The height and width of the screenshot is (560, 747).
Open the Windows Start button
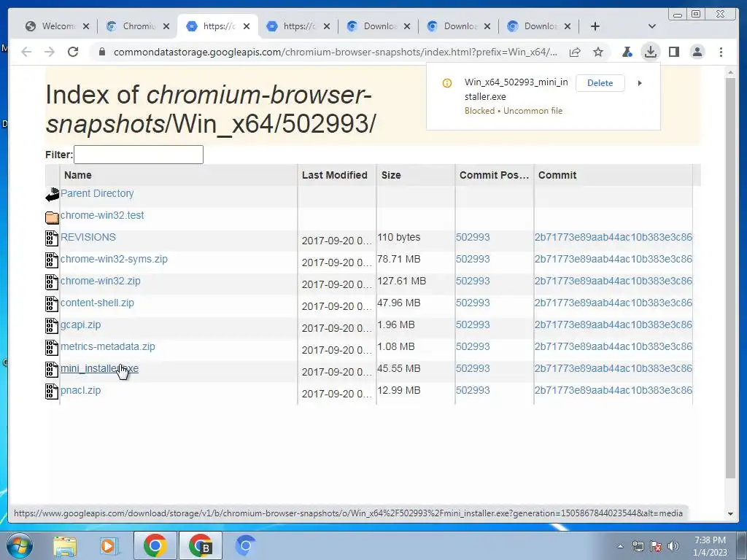coord(19,545)
